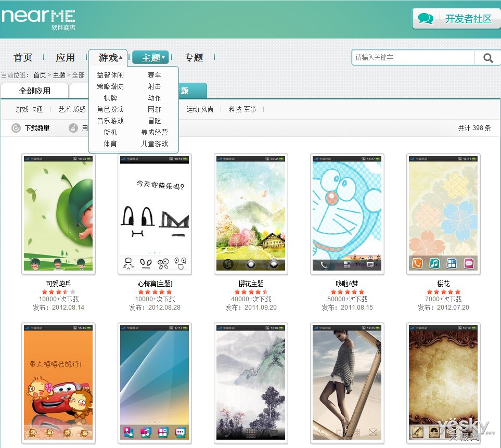Click the star rating under 可爱炮兵

58,292
